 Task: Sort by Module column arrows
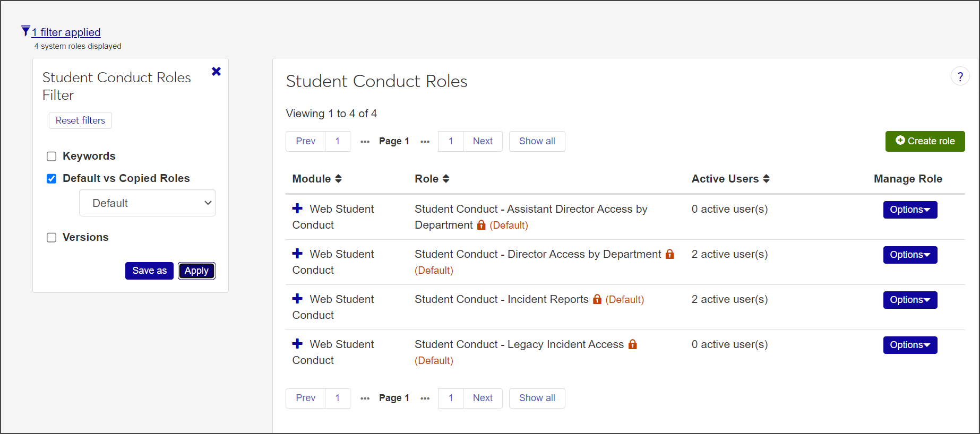[338, 179]
